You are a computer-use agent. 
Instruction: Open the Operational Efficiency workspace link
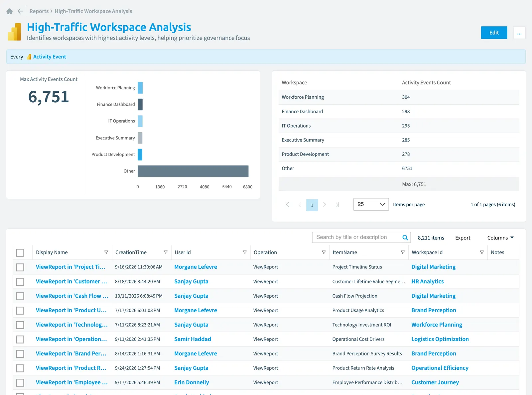click(440, 368)
